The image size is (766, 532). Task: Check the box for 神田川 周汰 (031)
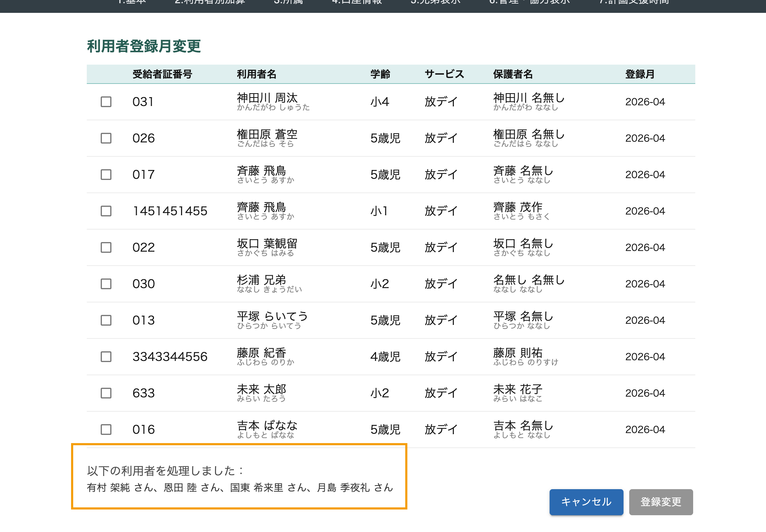coord(106,102)
